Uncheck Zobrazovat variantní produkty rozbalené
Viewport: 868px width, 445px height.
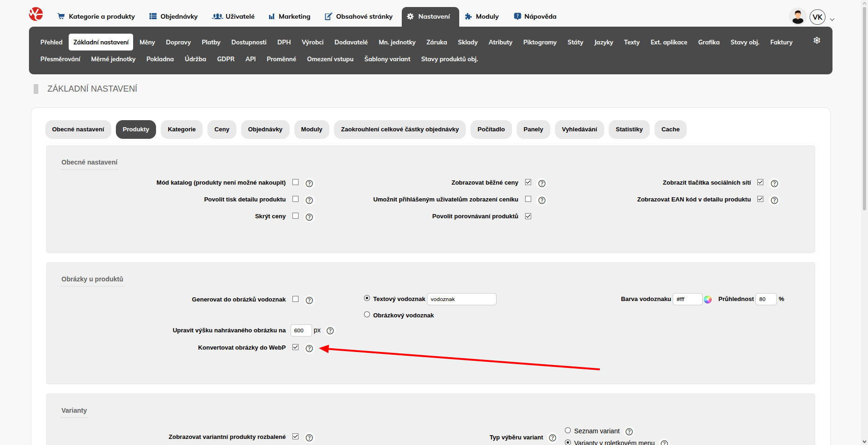[295, 437]
